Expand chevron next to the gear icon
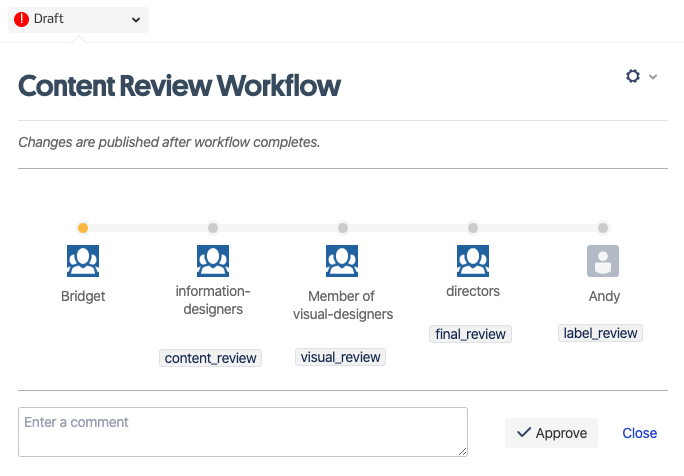Image resolution: width=684 pixels, height=476 pixels. click(653, 77)
